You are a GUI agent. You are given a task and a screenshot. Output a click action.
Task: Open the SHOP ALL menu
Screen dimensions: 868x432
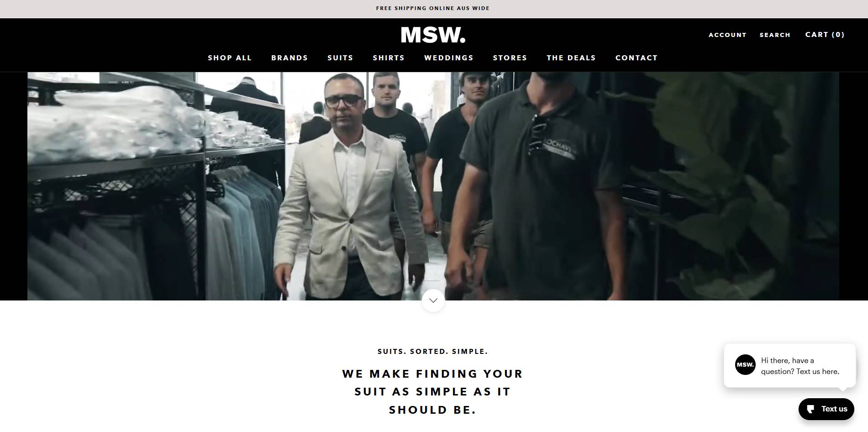click(x=230, y=58)
